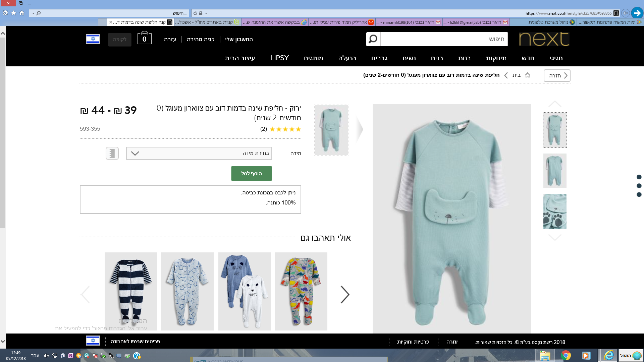Open the shopping bag icon
The width and height of the screenshot is (644, 362).
[144, 39]
